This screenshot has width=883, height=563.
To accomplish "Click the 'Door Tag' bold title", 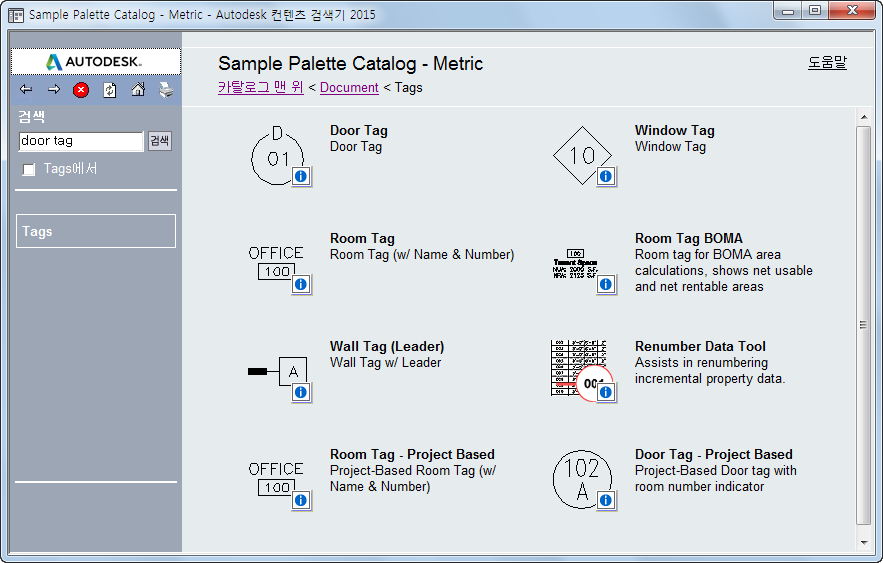I will coord(359,131).
